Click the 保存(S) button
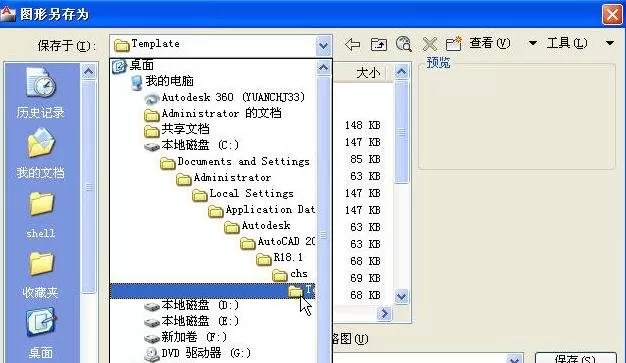Image resolution: width=626 pixels, height=363 pixels. 576,358
